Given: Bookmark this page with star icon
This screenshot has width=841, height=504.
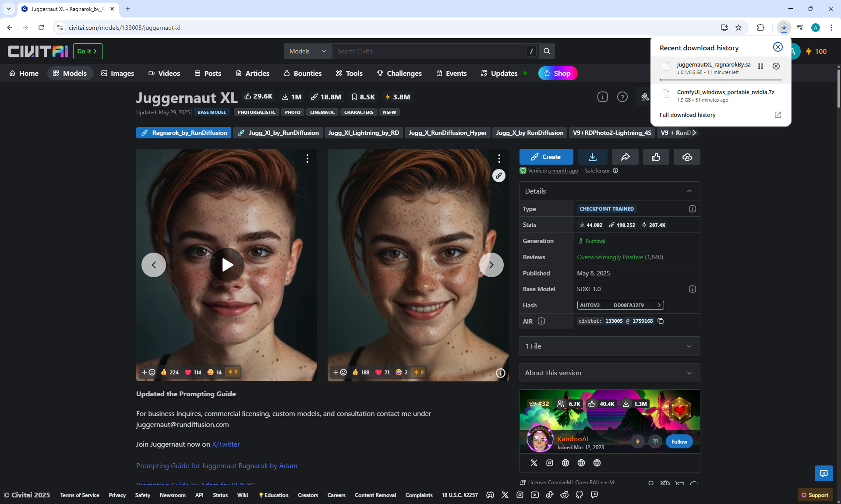Looking at the screenshot, I should 739,28.
